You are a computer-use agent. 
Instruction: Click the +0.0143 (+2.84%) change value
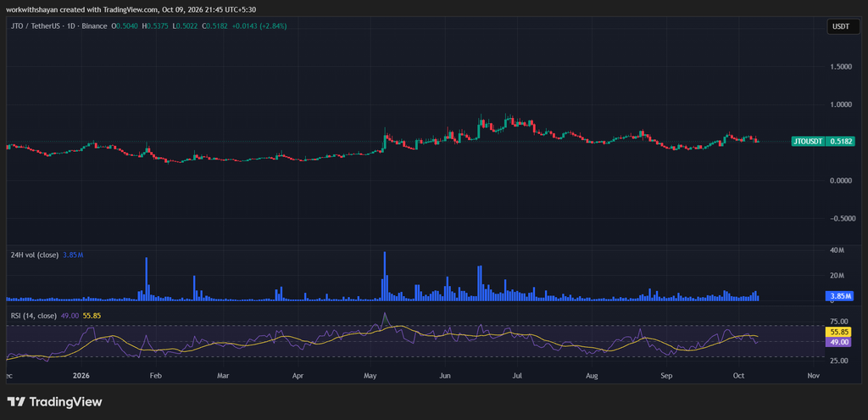tap(259, 26)
